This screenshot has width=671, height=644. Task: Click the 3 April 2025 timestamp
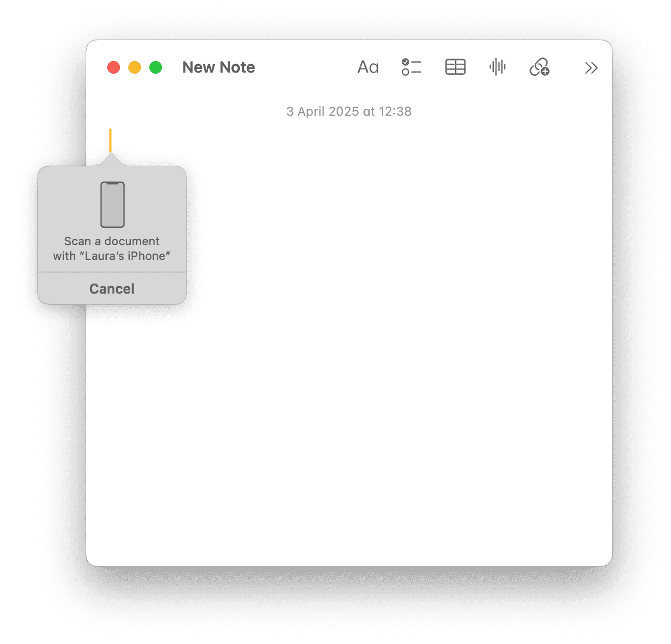(349, 112)
